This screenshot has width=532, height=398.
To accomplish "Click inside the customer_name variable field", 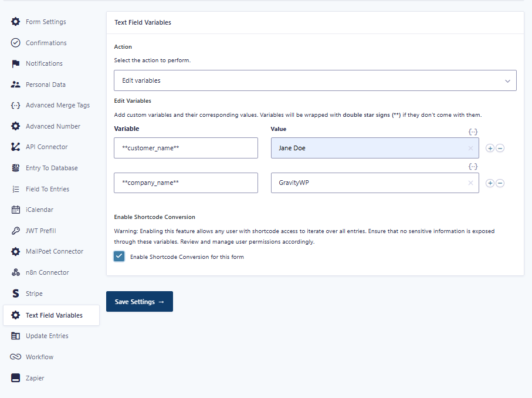I will coord(185,148).
